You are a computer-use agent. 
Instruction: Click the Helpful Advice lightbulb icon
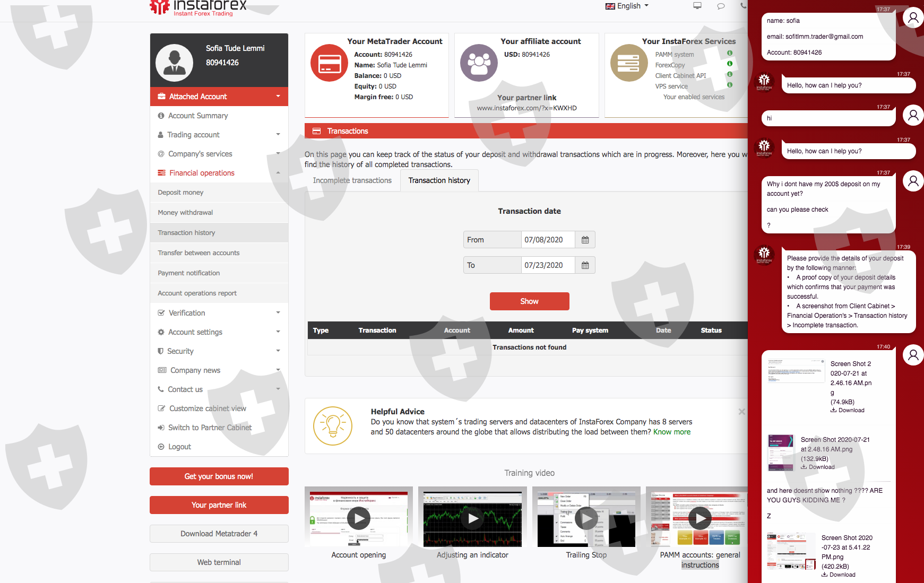coord(333,425)
